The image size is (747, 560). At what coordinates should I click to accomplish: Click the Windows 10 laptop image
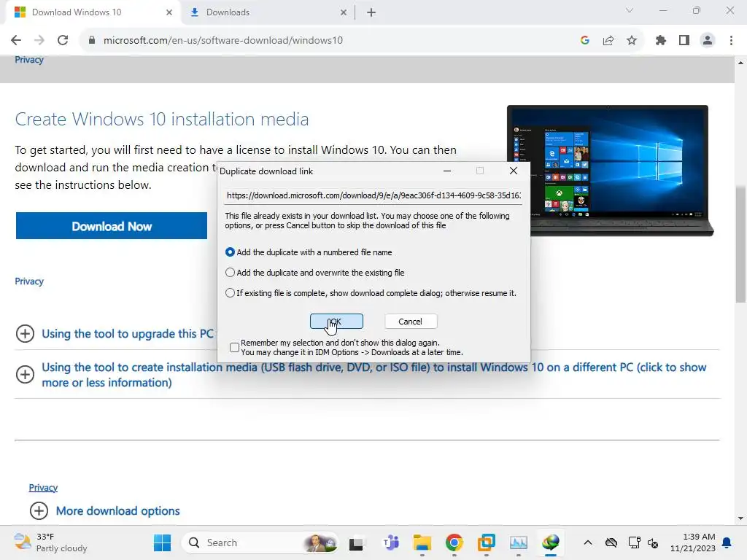[610, 171]
